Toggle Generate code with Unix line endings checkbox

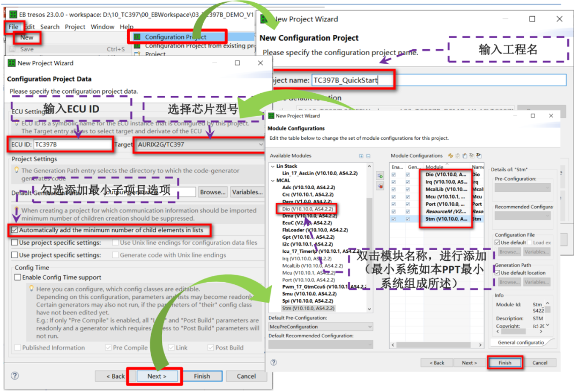115,255
